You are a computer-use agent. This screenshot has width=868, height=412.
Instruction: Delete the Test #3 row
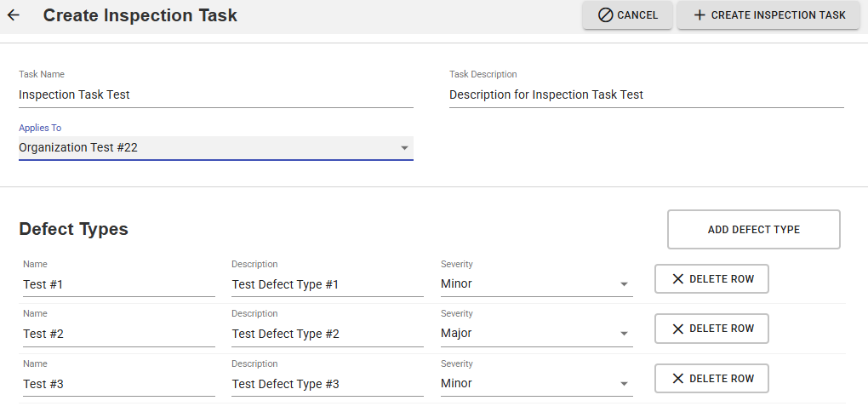click(x=712, y=379)
